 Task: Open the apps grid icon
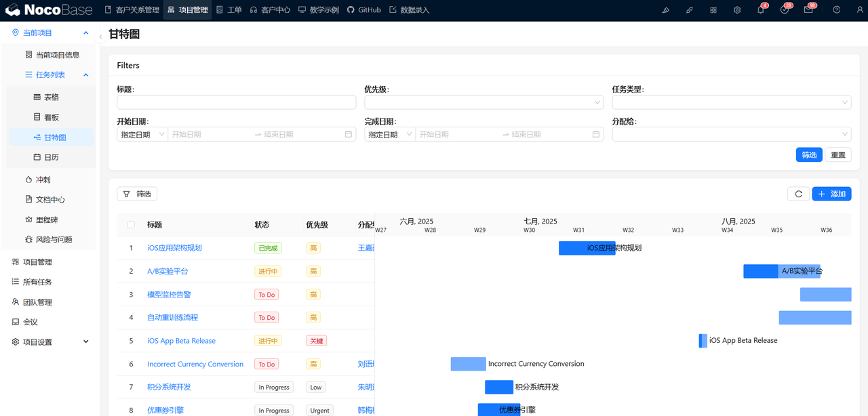[x=713, y=10]
